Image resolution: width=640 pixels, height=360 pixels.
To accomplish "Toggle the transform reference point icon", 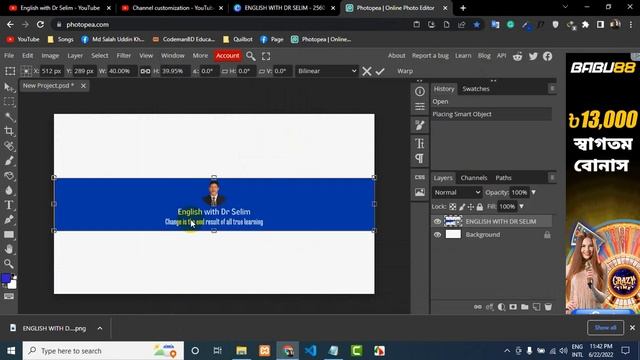I will 26,71.
